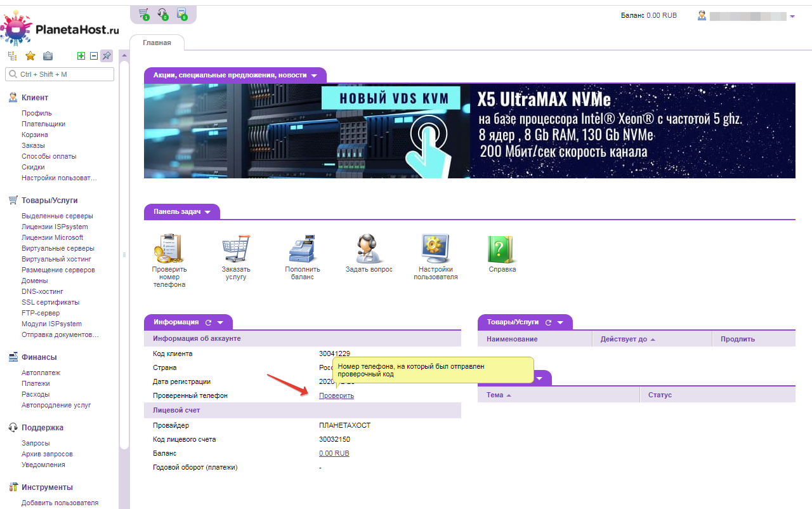Open Уведомления menu item
The height and width of the screenshot is (509, 812).
(x=43, y=465)
